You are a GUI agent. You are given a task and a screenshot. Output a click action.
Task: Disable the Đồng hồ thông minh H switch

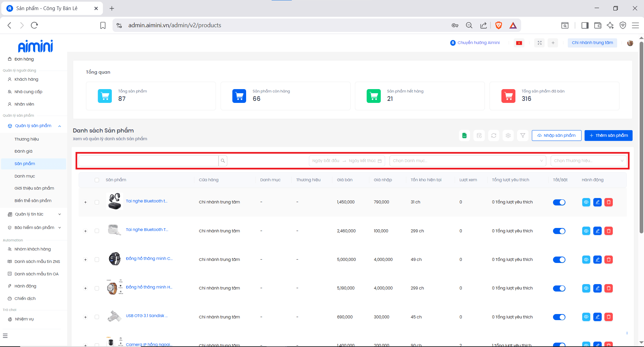coord(559,288)
